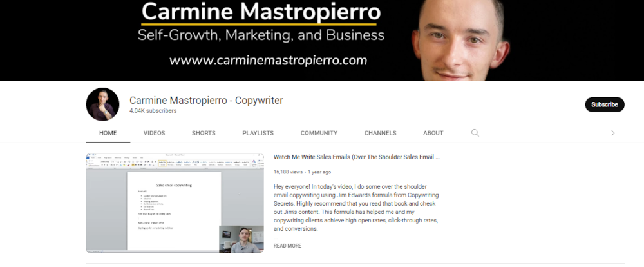Open the video titled Watch Me Write Sales Emails

tap(357, 157)
